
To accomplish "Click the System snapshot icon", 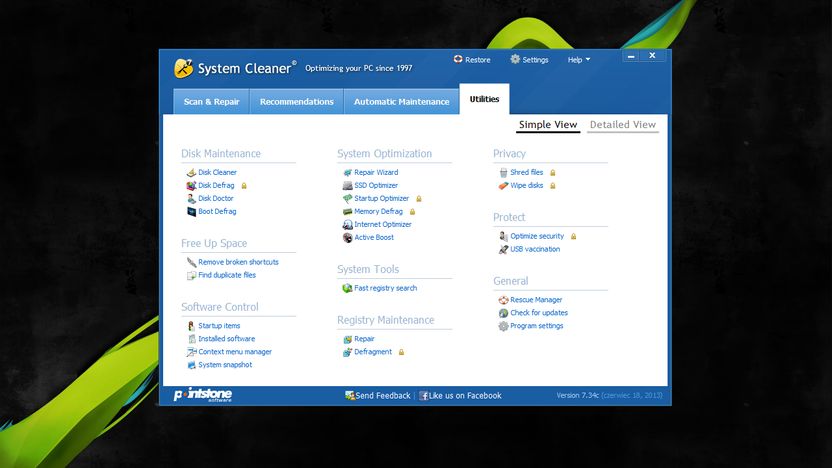I will point(192,365).
